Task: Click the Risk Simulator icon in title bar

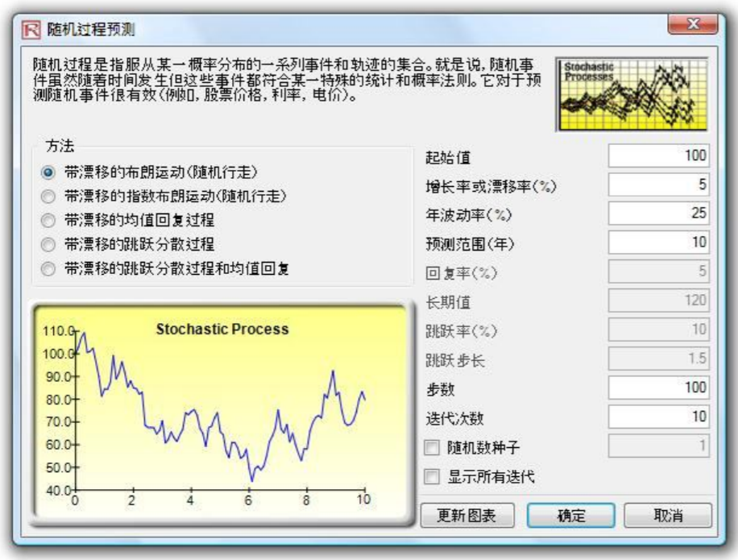Action: click(x=31, y=30)
